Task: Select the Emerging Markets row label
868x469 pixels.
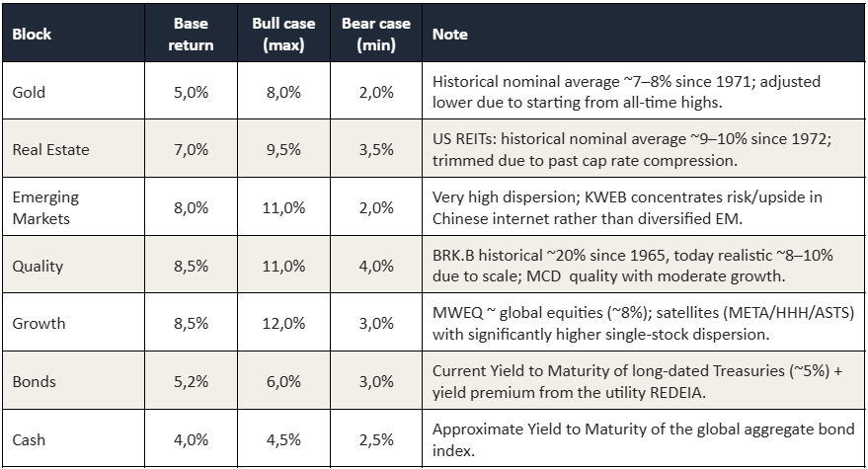Action: point(74,206)
